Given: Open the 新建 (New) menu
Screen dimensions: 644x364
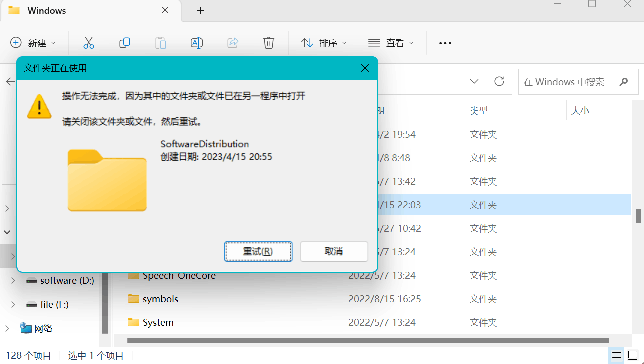Looking at the screenshot, I should pyautogui.click(x=33, y=43).
